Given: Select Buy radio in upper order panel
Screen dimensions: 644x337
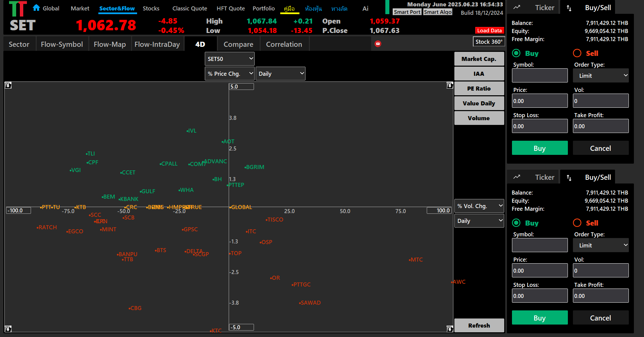Looking at the screenshot, I should click(x=516, y=53).
